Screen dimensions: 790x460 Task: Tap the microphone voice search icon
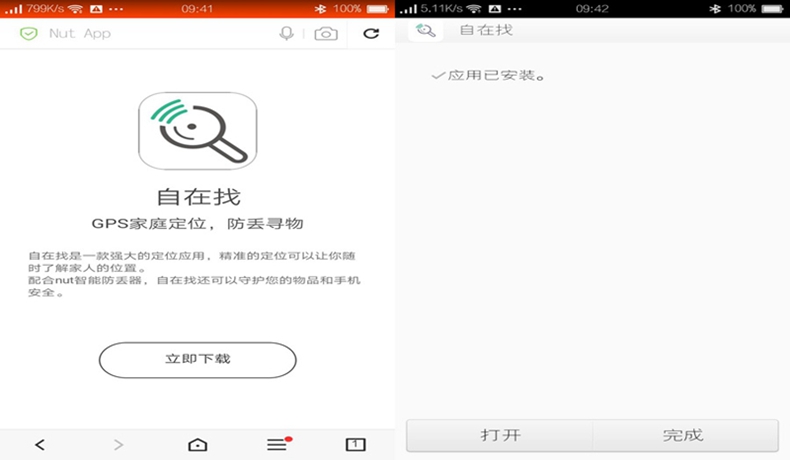(x=286, y=33)
